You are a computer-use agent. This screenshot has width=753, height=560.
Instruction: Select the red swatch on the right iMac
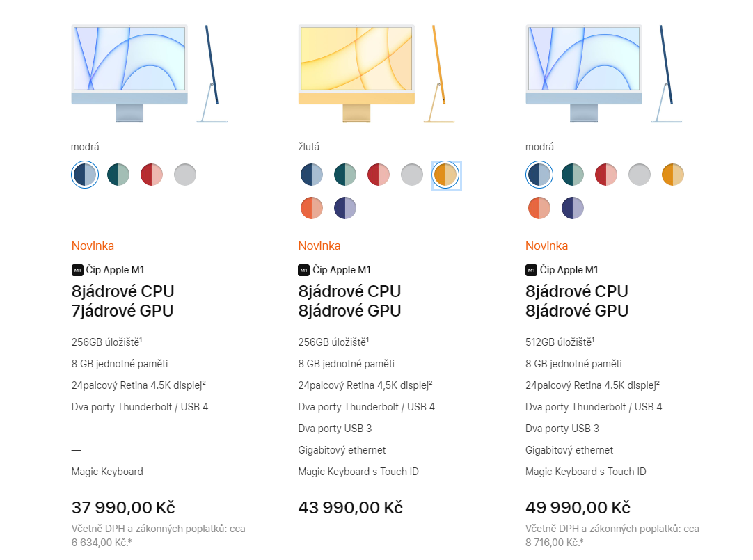[605, 175]
